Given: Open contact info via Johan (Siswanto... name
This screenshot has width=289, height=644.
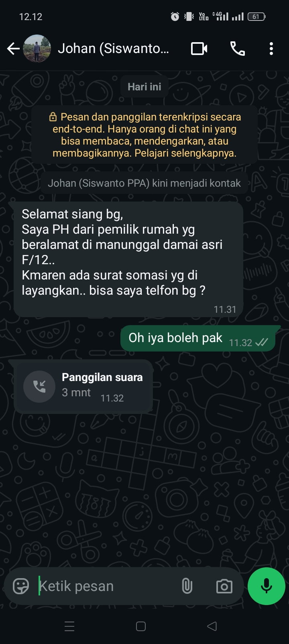Looking at the screenshot, I should 114,49.
